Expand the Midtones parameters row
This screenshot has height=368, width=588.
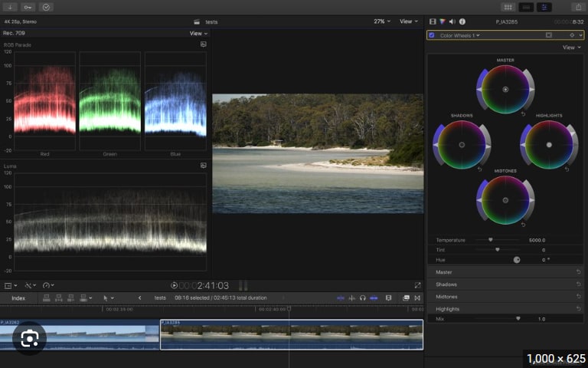(505, 297)
